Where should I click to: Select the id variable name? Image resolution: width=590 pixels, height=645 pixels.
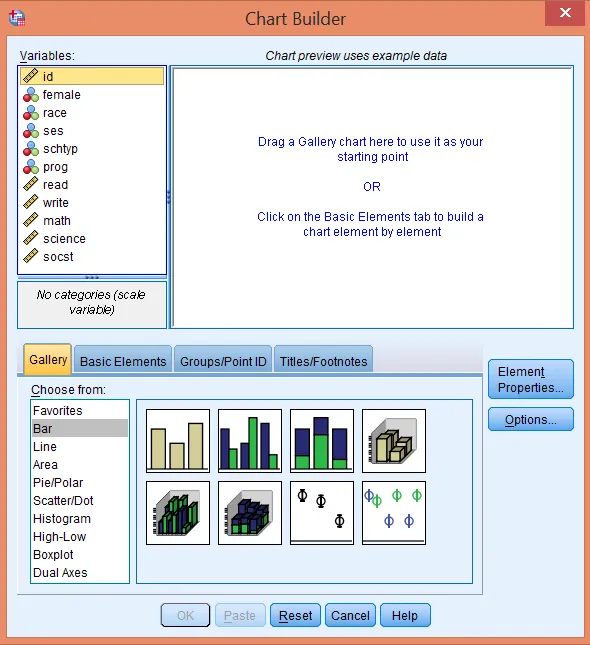(48, 77)
